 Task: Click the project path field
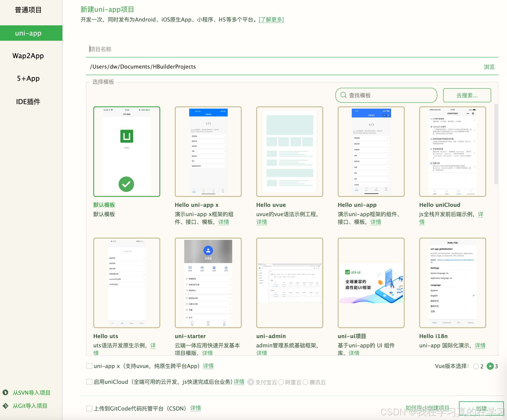click(x=282, y=67)
